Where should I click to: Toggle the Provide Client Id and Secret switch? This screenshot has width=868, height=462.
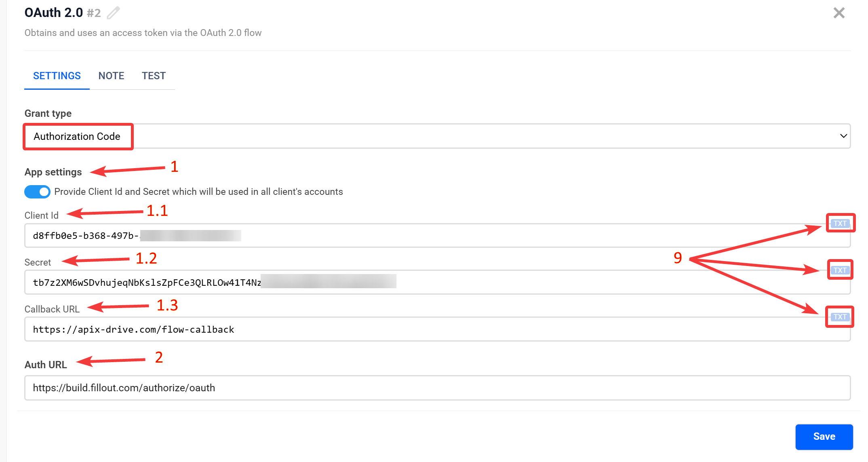[x=37, y=192]
